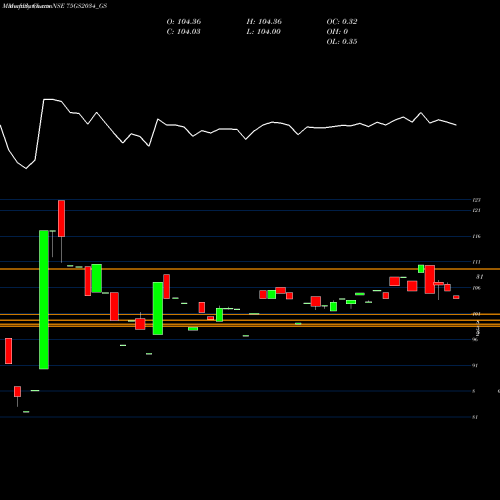
Task: Click the peak of the white indicator line
Action: 48,99
